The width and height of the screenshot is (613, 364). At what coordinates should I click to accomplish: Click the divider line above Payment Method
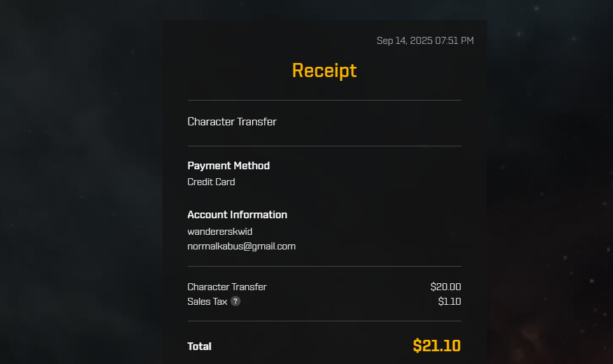324,146
